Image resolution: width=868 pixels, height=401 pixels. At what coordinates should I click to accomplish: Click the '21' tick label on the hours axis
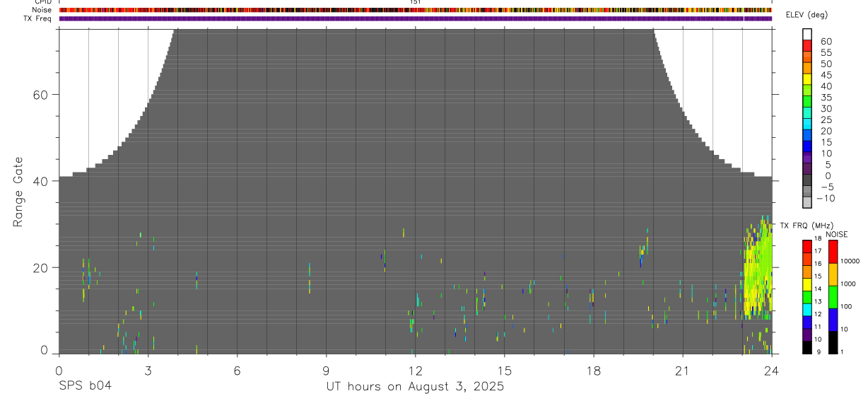coord(682,371)
